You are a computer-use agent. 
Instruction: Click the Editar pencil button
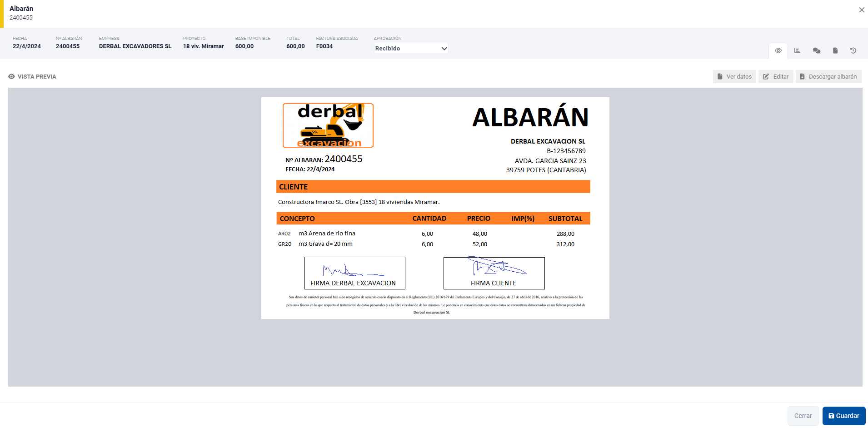coord(776,76)
